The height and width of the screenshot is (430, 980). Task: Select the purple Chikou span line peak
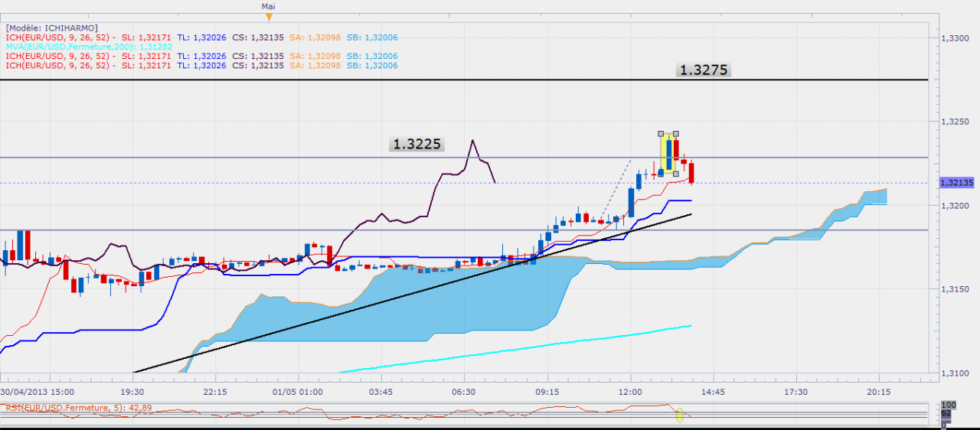(472, 142)
